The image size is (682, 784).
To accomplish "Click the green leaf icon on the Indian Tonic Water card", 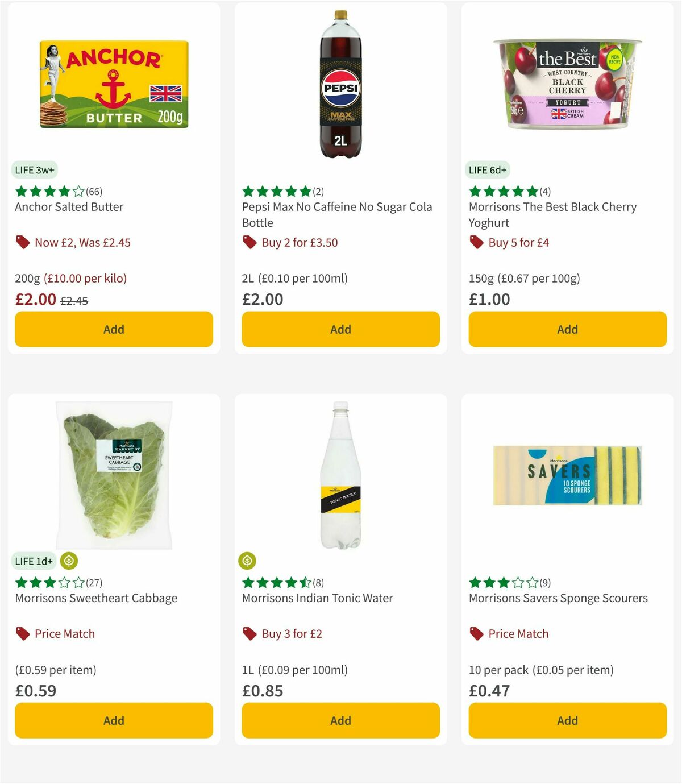I will (x=248, y=561).
